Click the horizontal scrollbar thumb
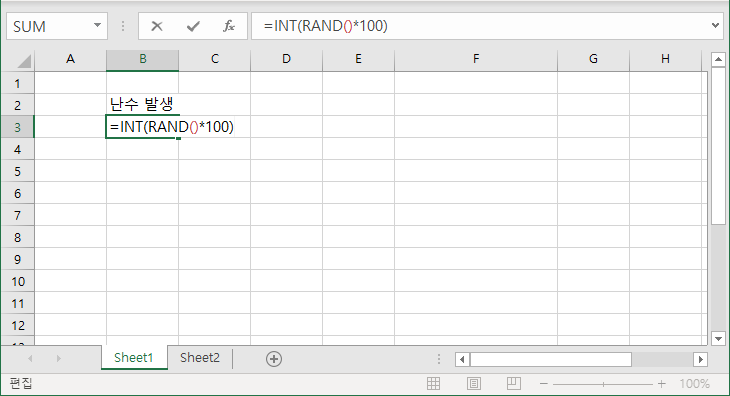Screen dimensions: 730x396 coord(551,359)
